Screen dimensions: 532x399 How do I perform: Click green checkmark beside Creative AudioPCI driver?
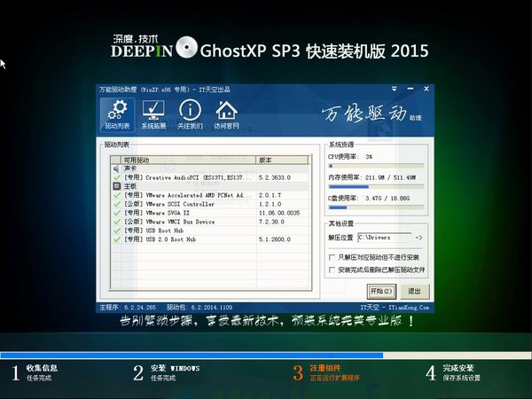click(x=117, y=177)
